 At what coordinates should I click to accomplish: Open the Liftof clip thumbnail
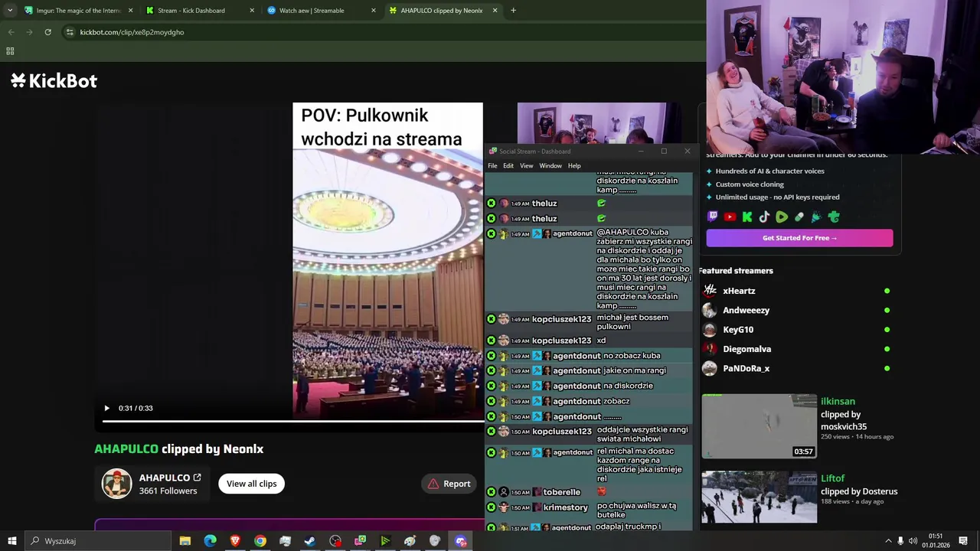pos(759,497)
